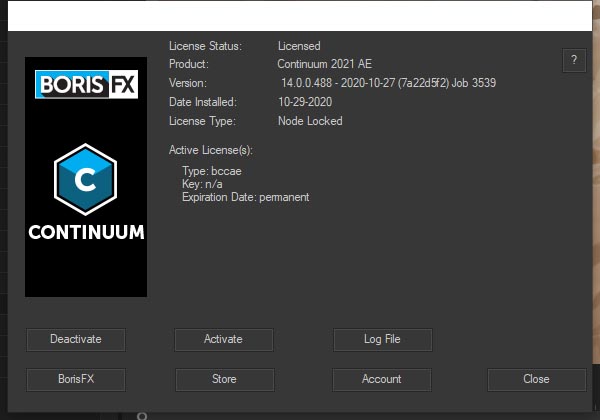600x420 pixels.
Task: Click the question mark help button
Action: tap(574, 60)
